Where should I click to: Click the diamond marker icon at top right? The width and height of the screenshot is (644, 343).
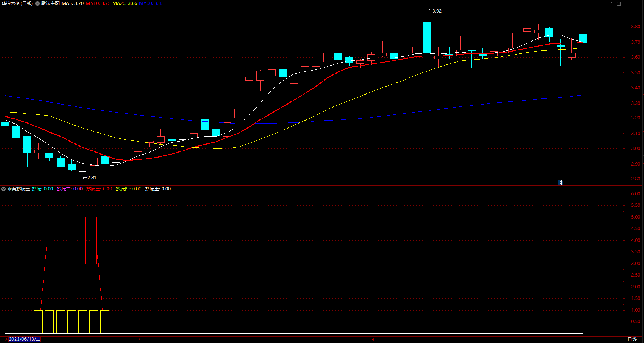[612, 3]
